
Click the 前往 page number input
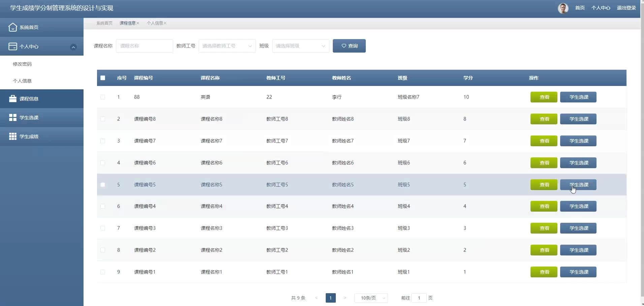[x=419, y=298]
